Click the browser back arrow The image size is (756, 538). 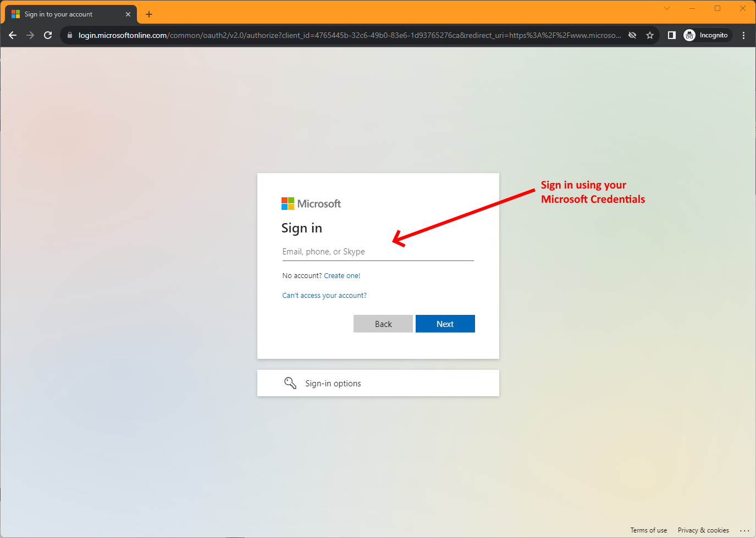(x=13, y=35)
